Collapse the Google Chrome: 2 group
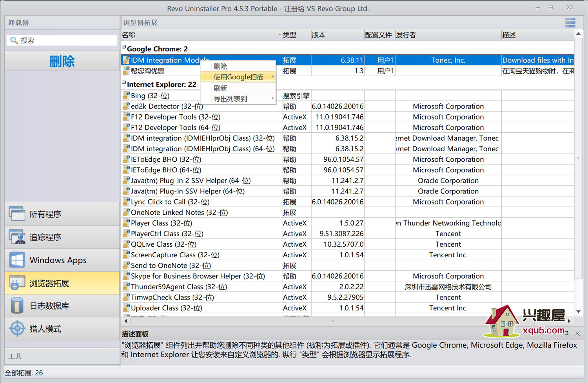588x383 pixels. [124, 47]
